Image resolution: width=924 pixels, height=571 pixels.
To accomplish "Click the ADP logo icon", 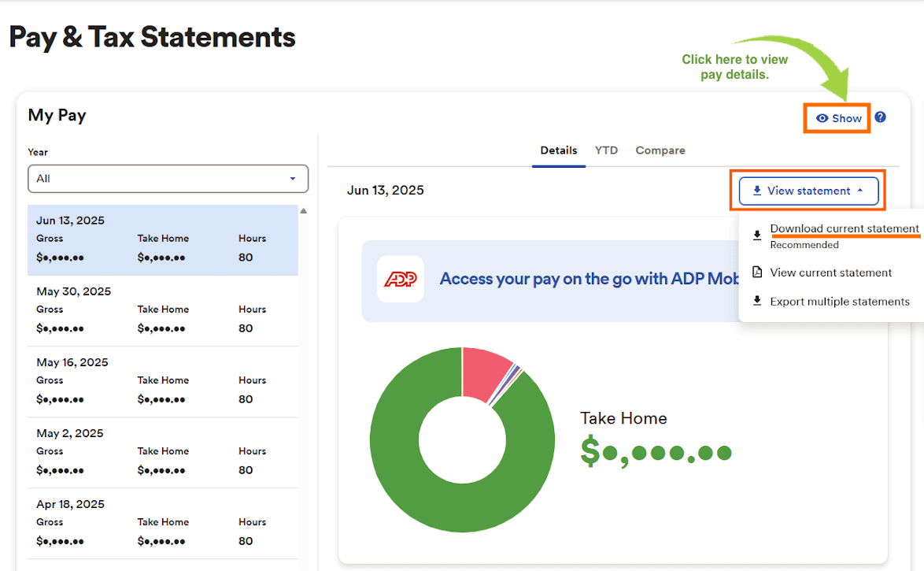I will click(400, 279).
